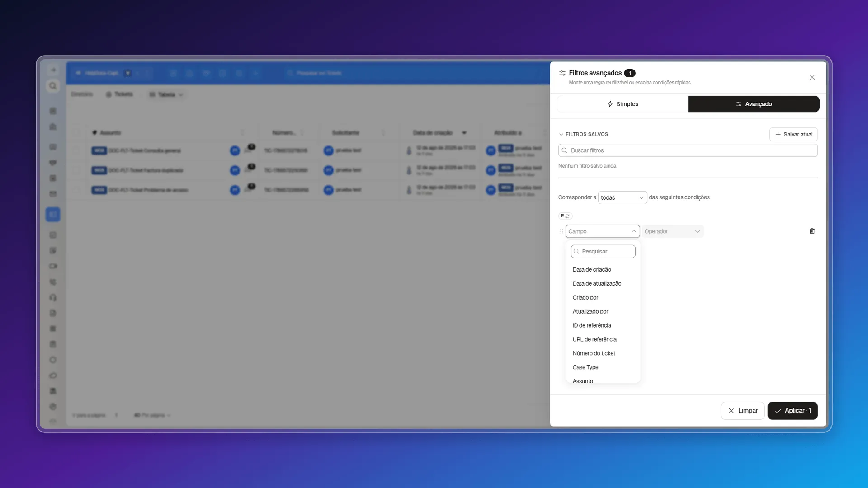
Task: Expand the 'todas' match dropdown
Action: tap(623, 197)
